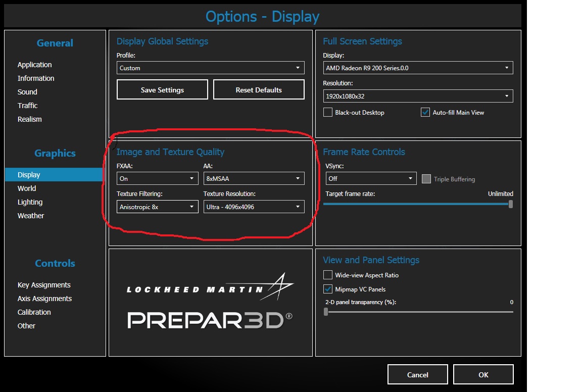
Task: Open the VSync dropdown set to Off
Action: click(x=371, y=178)
